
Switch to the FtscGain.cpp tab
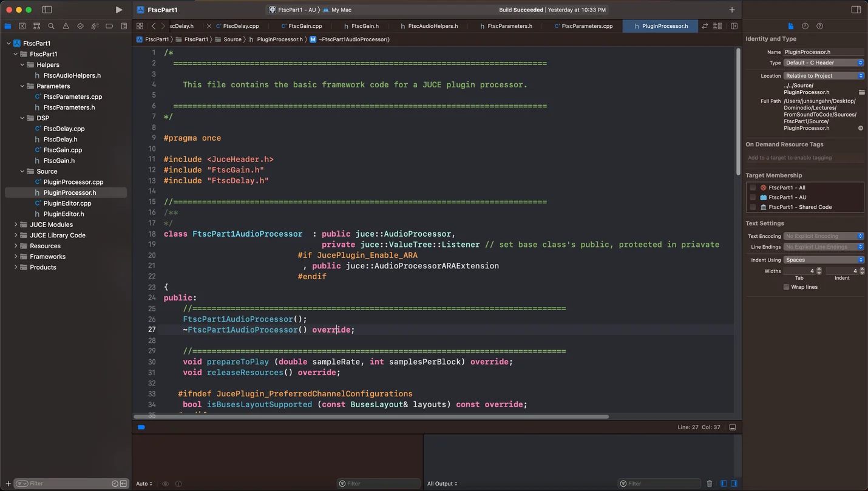[x=302, y=26]
